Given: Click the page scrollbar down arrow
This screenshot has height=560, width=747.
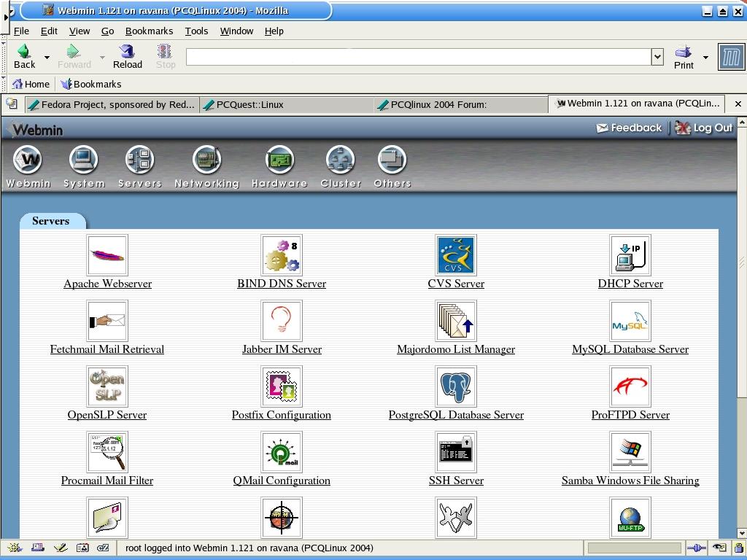Looking at the screenshot, I should coord(742,533).
